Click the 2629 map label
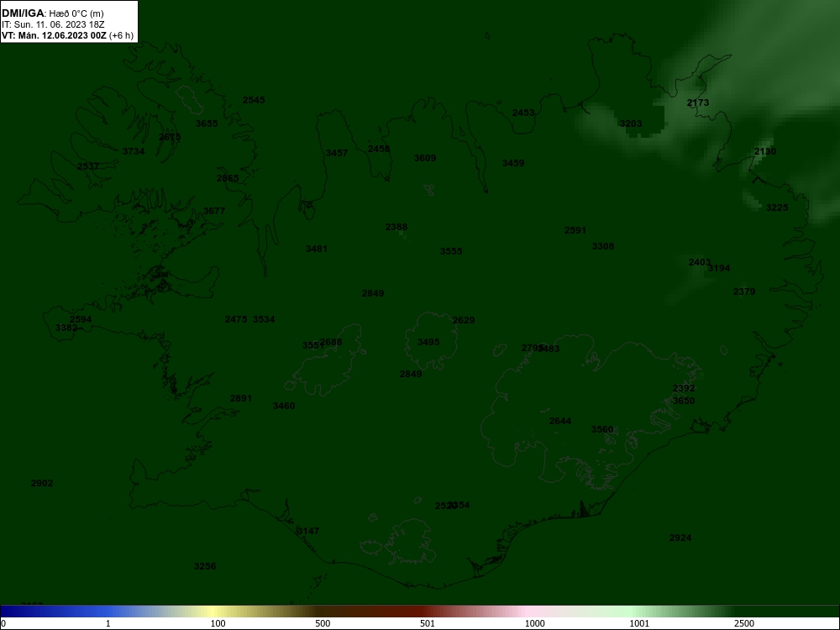 (x=464, y=320)
